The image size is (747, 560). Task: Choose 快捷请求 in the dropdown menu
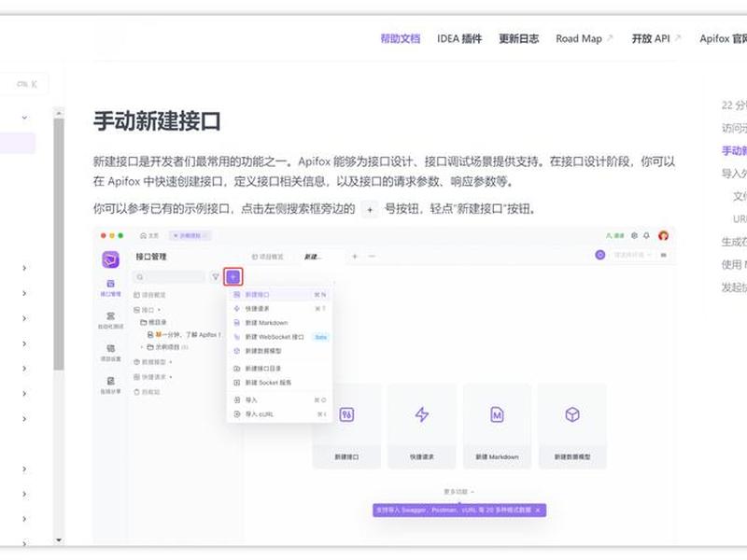(280, 309)
